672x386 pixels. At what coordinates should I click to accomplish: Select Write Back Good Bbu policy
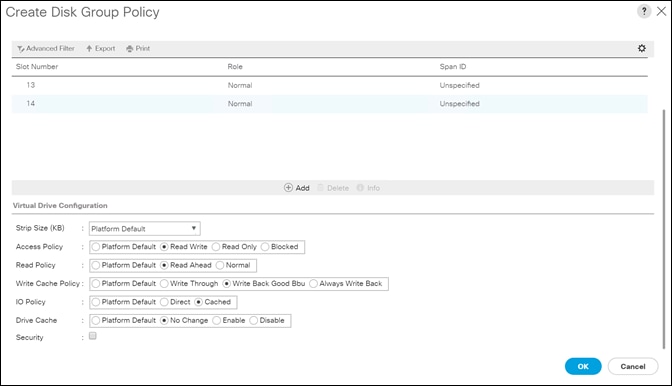pyautogui.click(x=227, y=284)
